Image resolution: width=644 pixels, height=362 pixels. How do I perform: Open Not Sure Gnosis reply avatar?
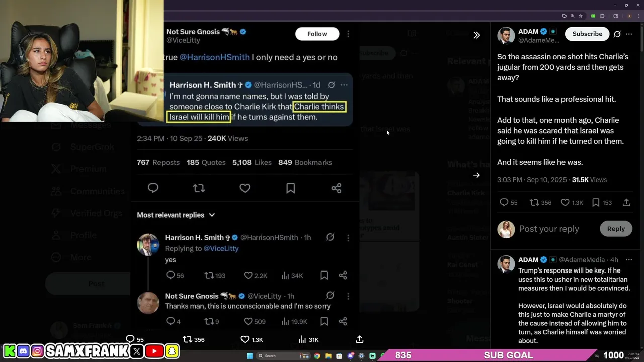pyautogui.click(x=148, y=303)
